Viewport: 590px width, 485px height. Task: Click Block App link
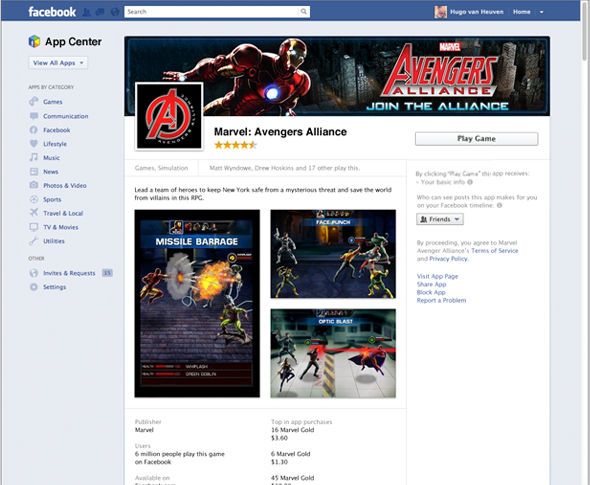coord(431,292)
